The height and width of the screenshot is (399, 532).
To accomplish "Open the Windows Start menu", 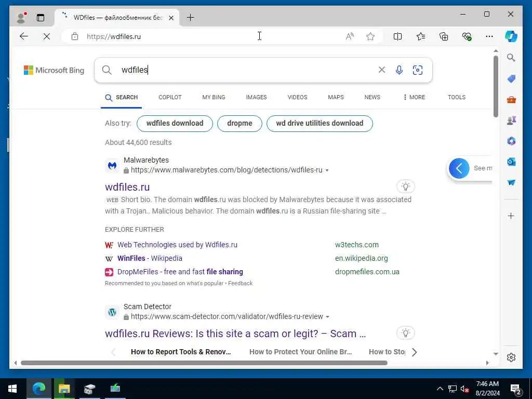I will pos(12,389).
